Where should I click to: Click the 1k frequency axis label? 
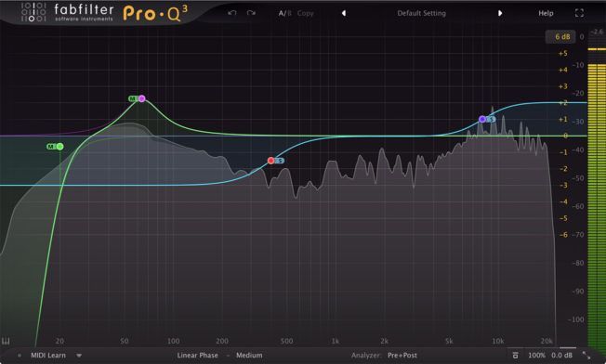(336, 341)
